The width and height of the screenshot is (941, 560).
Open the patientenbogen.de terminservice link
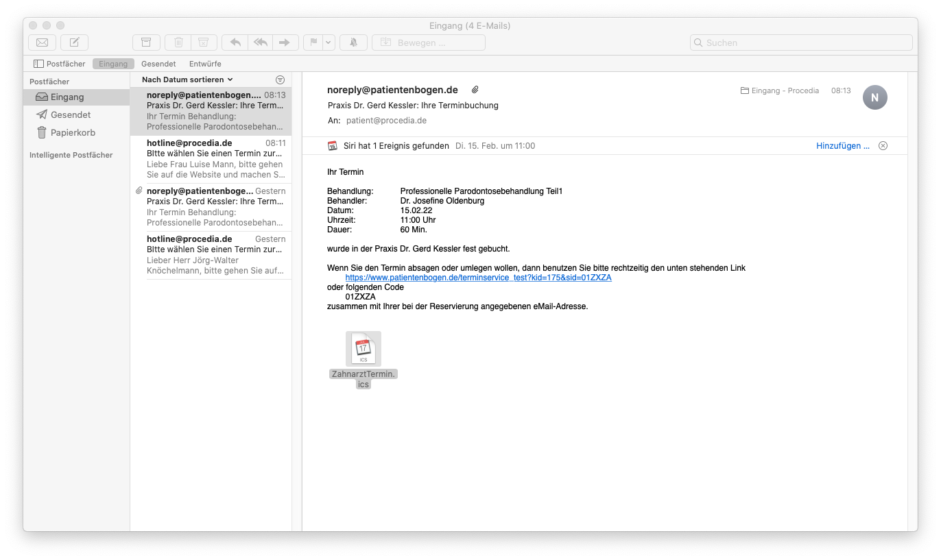click(x=478, y=278)
